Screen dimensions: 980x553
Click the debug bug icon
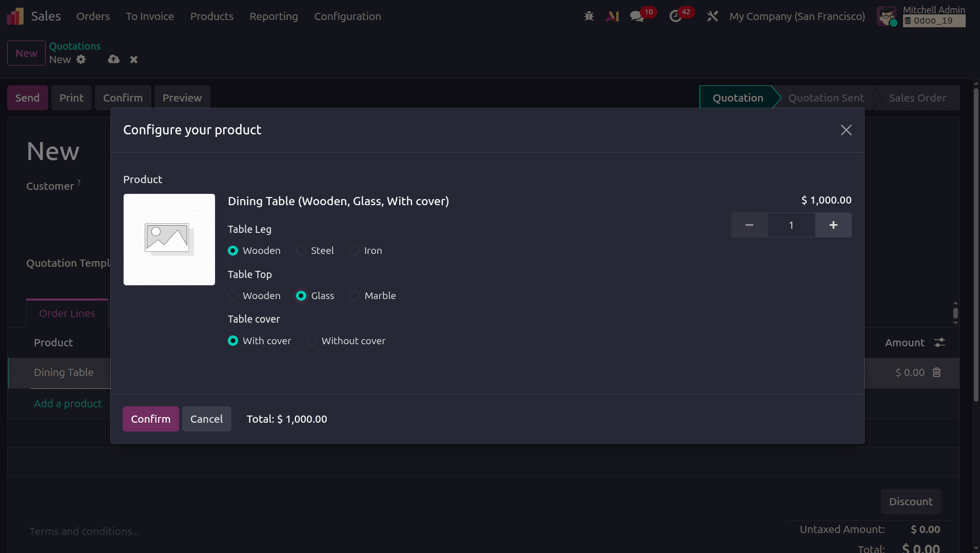[589, 16]
